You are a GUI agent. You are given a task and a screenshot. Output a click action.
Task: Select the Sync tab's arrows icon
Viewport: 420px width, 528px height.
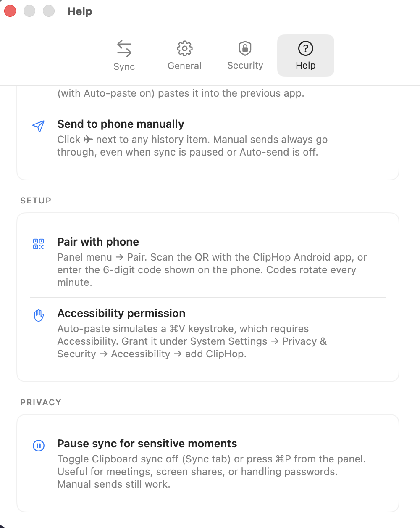coord(124,48)
